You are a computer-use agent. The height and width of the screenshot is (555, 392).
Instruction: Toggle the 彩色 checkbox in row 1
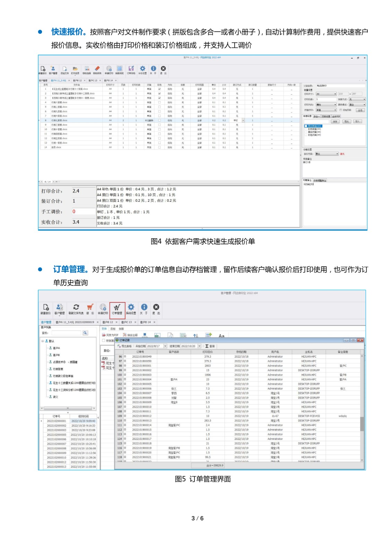coord(159,89)
